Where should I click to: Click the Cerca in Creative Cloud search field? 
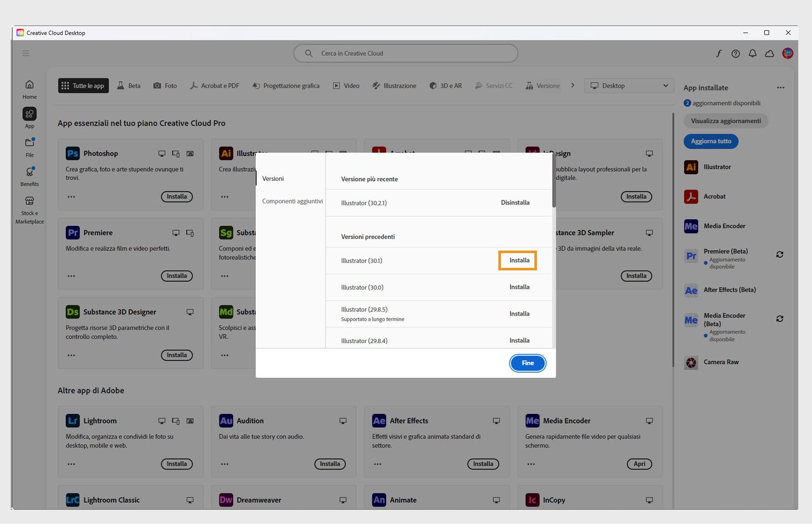point(405,53)
